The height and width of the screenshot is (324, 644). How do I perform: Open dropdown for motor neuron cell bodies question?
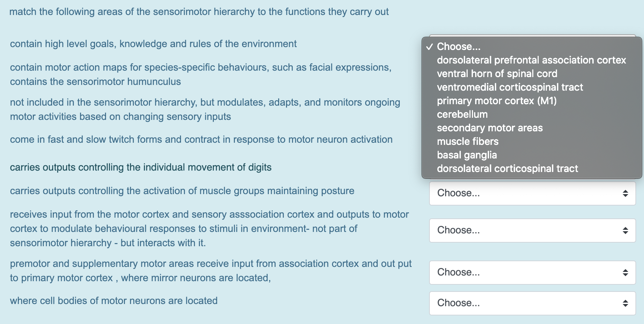(532, 303)
